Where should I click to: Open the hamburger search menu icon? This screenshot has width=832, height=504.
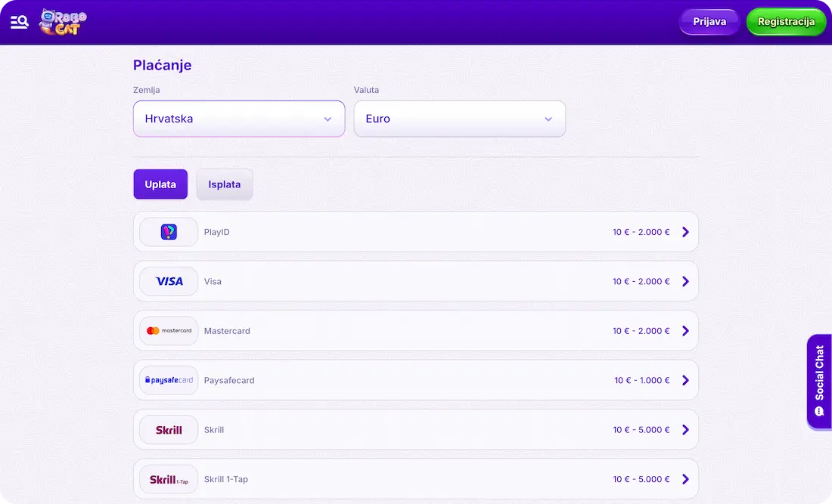pos(20,22)
